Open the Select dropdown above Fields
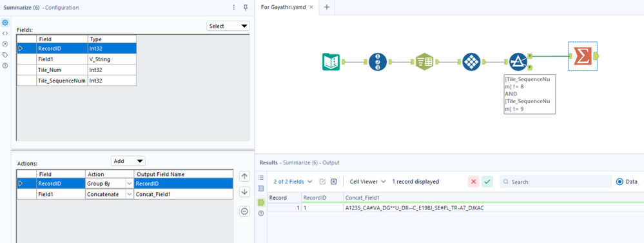This screenshot has height=243, width=644. pos(228,26)
